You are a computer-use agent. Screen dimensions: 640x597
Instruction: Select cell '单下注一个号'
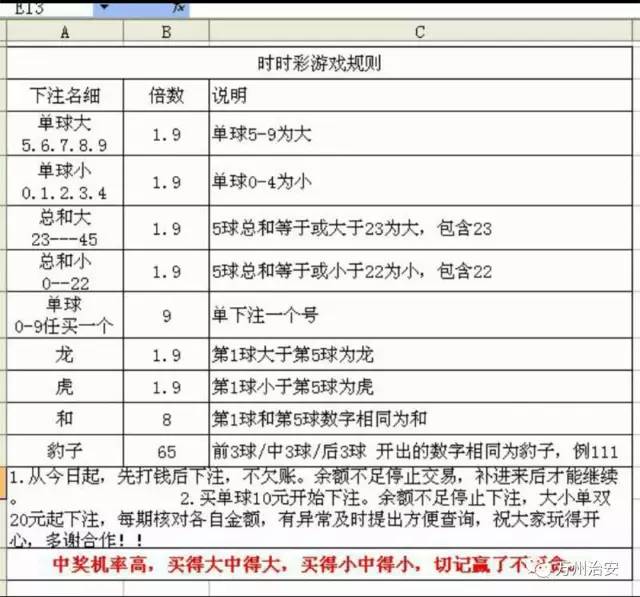[x=420, y=315]
